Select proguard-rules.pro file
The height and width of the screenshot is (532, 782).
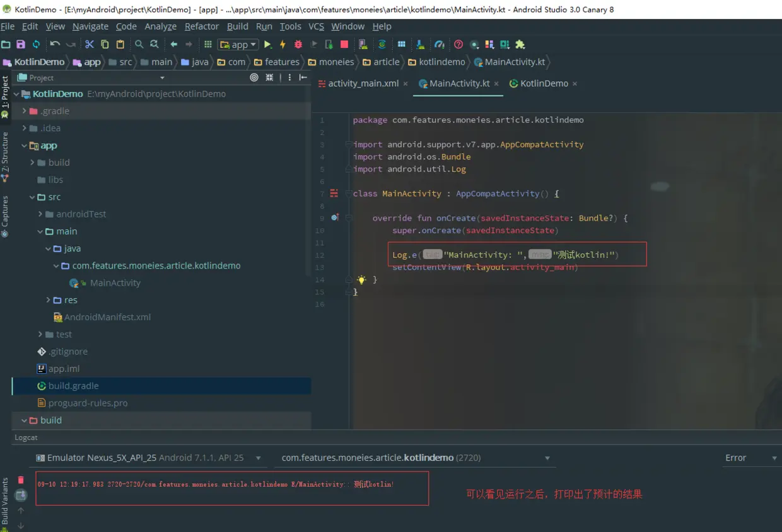pos(88,403)
